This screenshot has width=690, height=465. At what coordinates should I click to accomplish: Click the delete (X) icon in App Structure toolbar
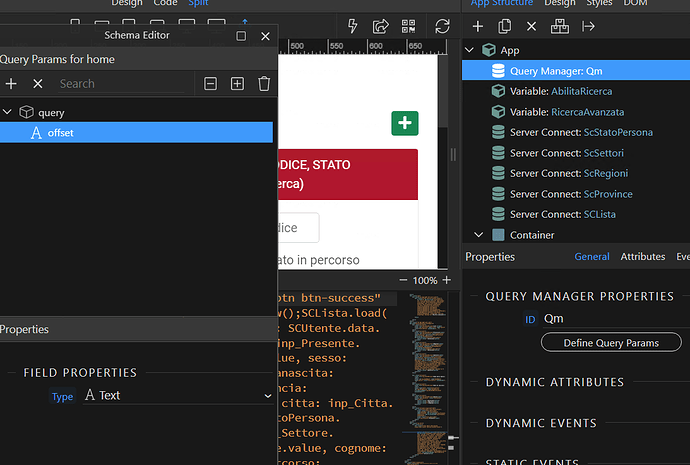click(x=532, y=26)
